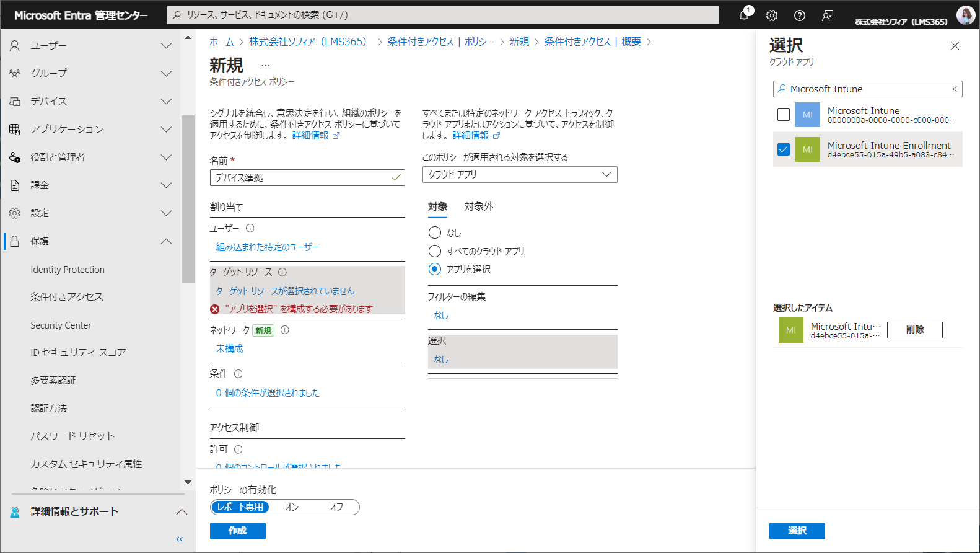Select the アプリを選択 radio button
This screenshot has height=553, width=980.
click(435, 269)
